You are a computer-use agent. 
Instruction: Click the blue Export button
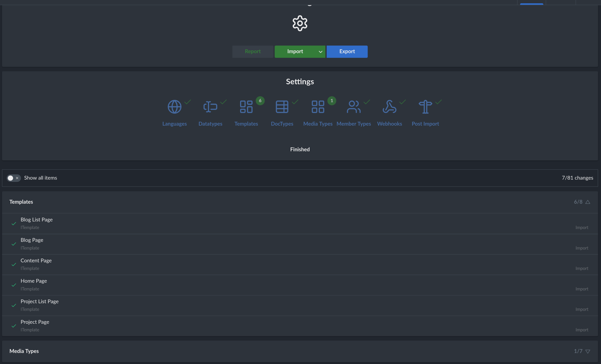tap(347, 52)
